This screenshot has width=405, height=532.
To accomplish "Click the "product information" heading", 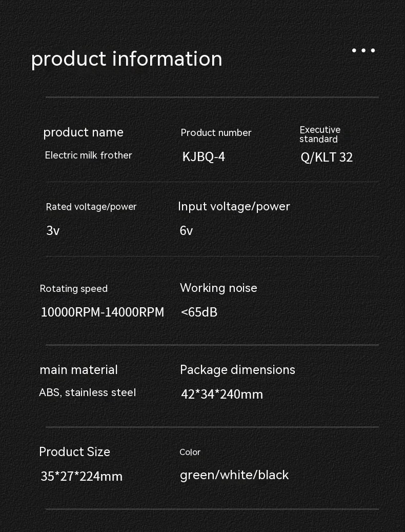I will coord(127,59).
